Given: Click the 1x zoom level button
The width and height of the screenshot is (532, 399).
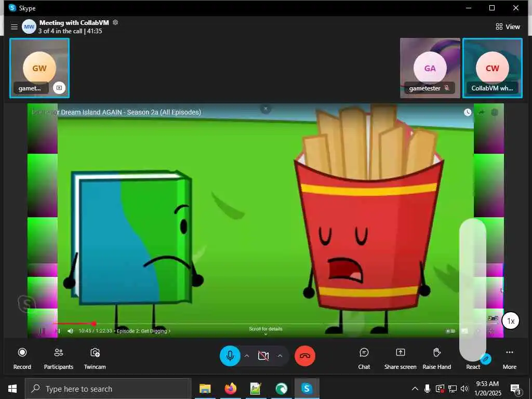Looking at the screenshot, I should (511, 321).
